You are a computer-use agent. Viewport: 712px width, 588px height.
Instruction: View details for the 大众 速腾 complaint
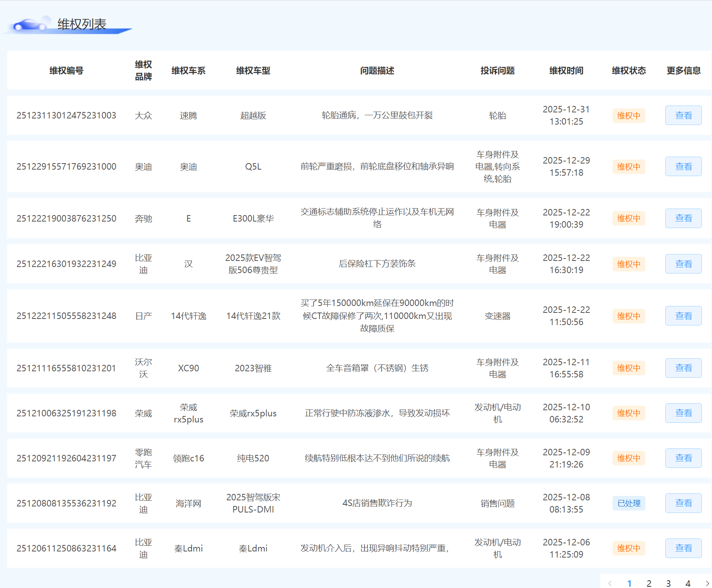click(683, 115)
